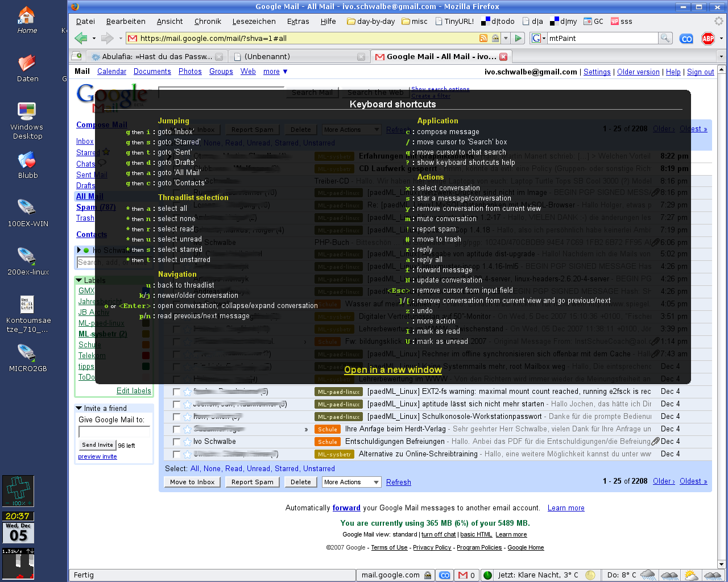728x582 pixels.
Task: Open the 200ex-linux drive icon
Action: [28, 261]
